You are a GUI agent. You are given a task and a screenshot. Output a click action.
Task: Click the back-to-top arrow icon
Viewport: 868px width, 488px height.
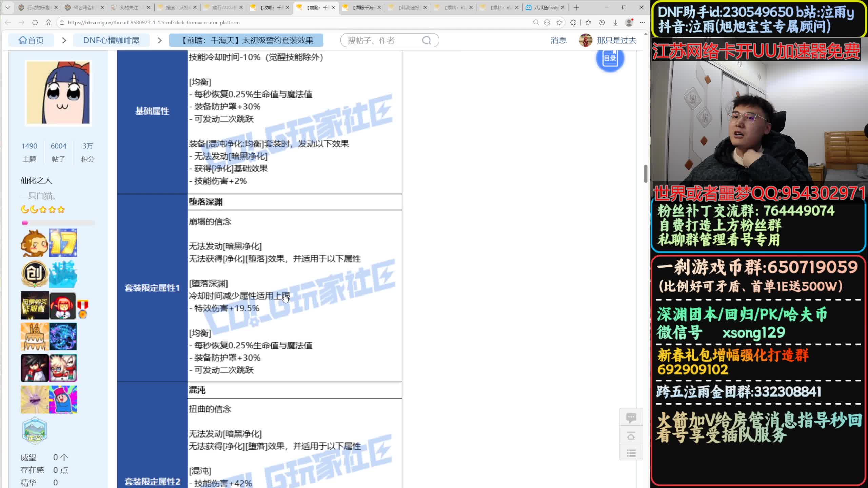click(x=631, y=436)
